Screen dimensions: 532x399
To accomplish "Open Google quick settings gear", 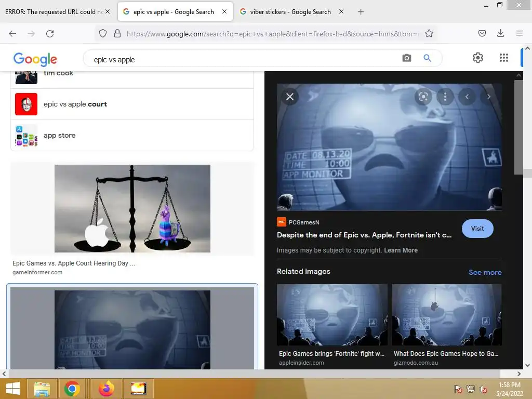I will [x=478, y=58].
